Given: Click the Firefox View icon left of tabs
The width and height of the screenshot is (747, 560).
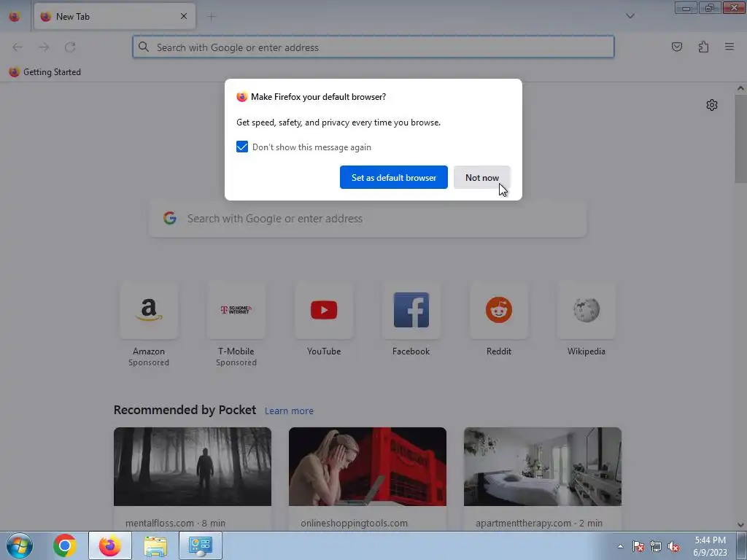Looking at the screenshot, I should click(x=15, y=17).
